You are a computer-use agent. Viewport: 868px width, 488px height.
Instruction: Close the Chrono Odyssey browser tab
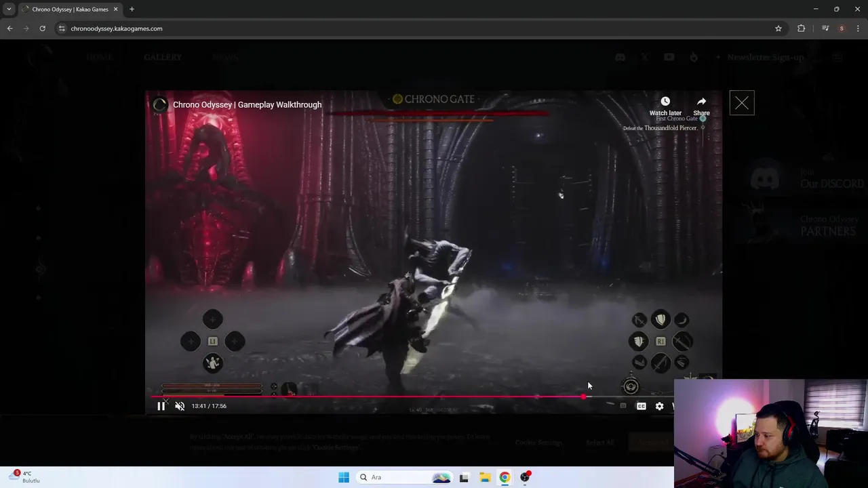pos(115,9)
